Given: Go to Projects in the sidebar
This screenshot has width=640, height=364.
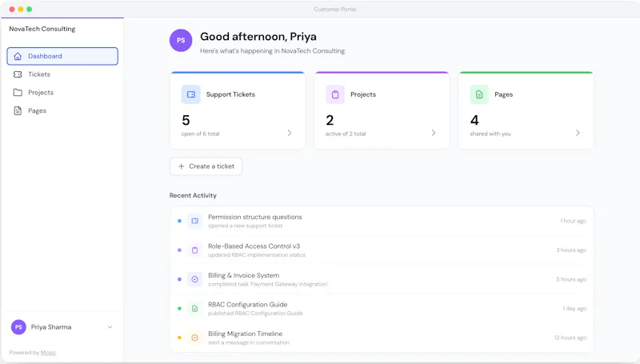Looking at the screenshot, I should click(x=62, y=93).
